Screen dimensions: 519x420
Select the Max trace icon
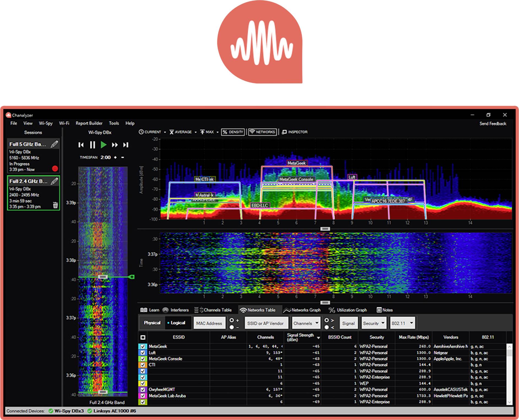click(x=203, y=132)
